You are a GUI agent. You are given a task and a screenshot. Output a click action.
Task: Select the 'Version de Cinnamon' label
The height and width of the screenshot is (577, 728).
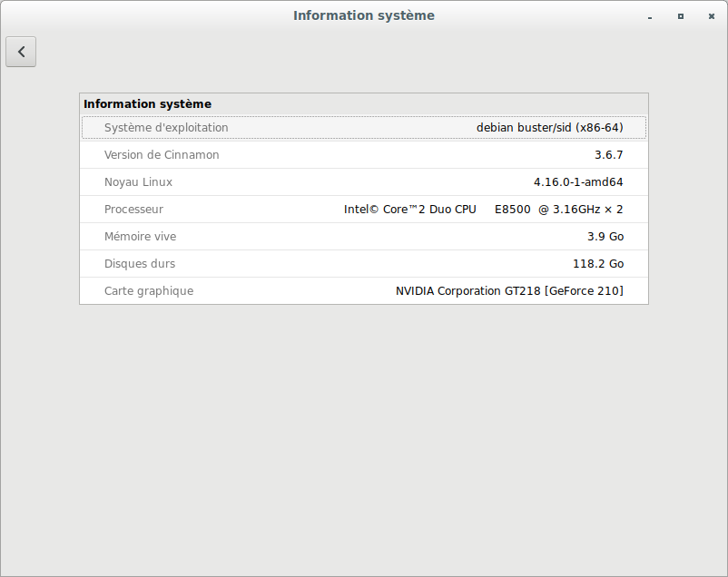[x=162, y=155]
